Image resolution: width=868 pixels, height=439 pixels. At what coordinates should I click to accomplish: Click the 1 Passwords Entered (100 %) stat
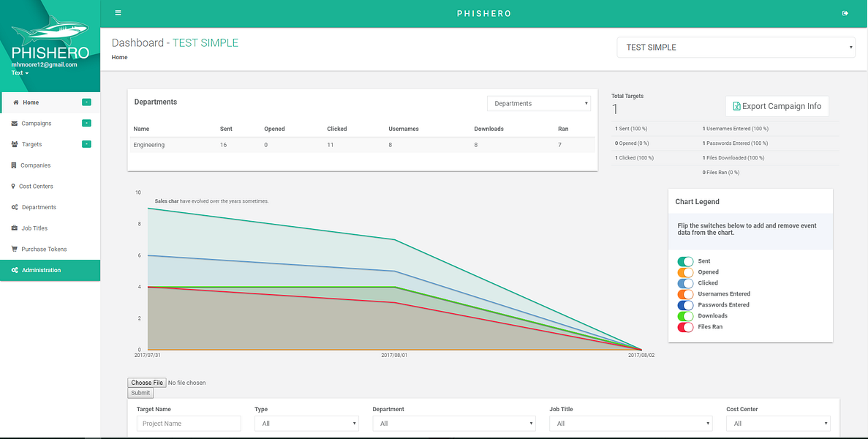tap(736, 143)
